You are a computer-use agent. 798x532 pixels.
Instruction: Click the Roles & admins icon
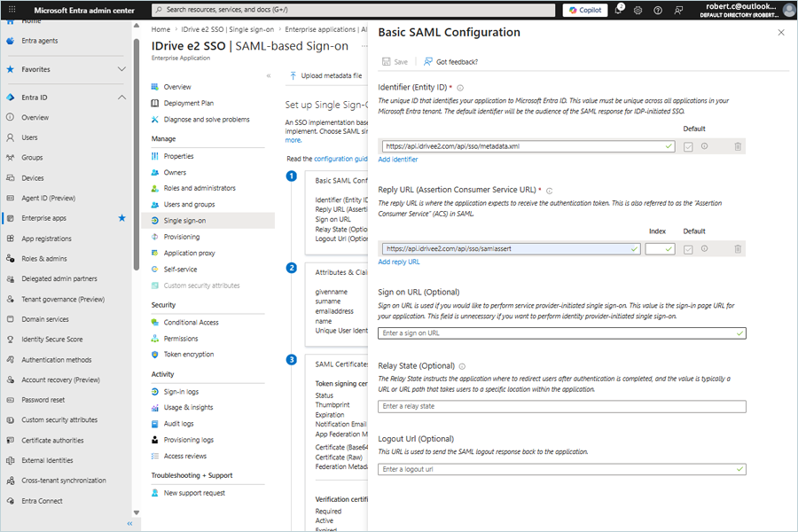click(10, 259)
